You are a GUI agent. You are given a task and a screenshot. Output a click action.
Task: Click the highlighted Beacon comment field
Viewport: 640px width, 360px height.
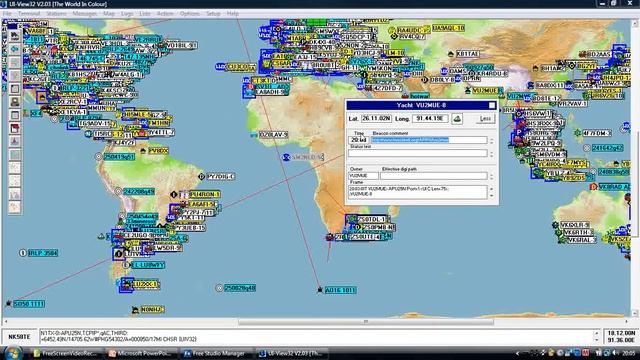[x=429, y=140]
